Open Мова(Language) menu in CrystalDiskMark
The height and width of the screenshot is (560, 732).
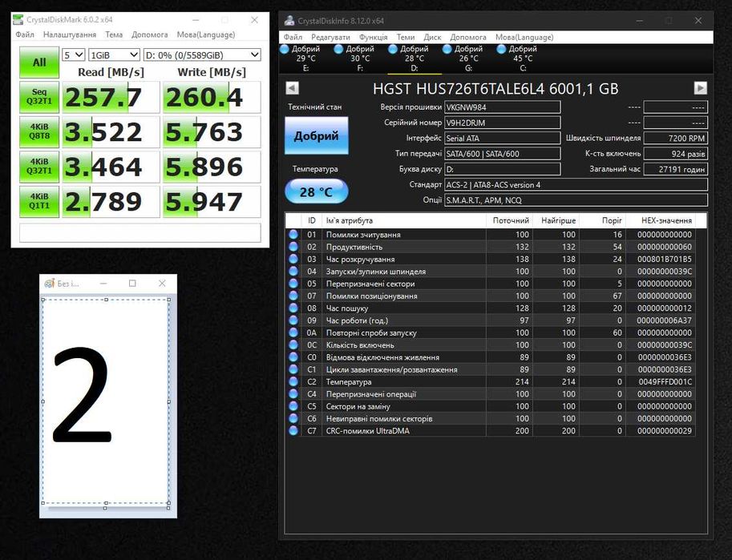(x=206, y=34)
